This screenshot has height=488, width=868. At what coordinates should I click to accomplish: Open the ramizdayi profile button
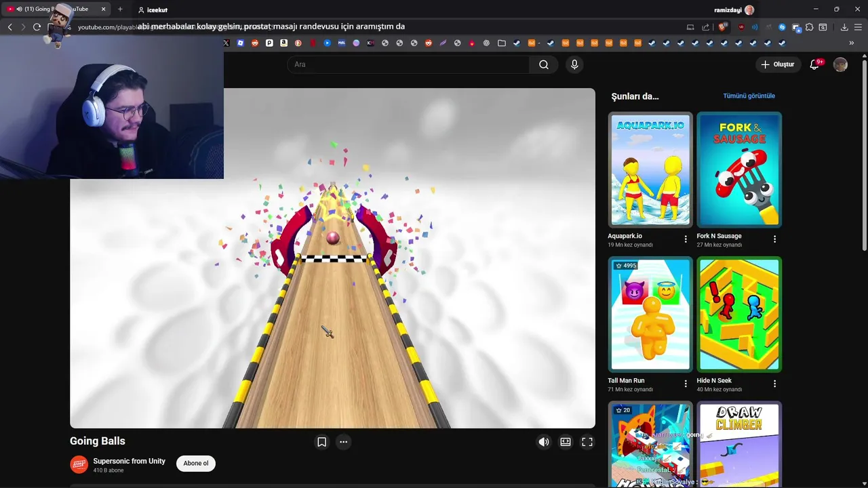(x=734, y=10)
